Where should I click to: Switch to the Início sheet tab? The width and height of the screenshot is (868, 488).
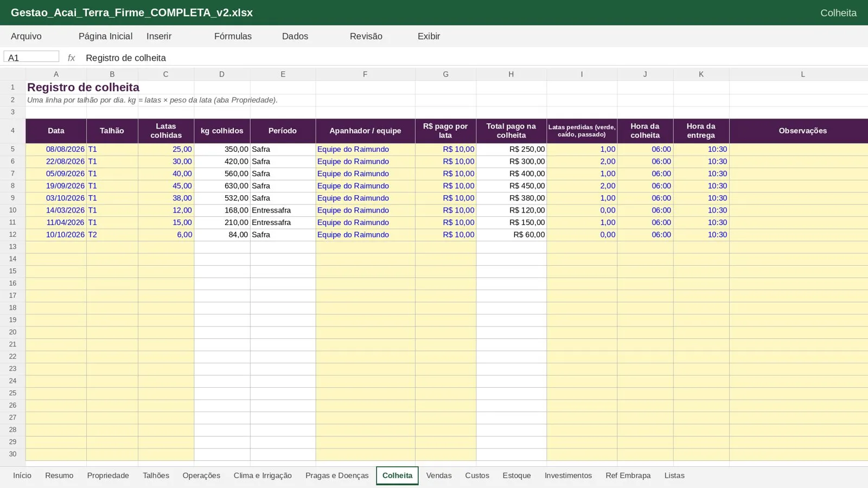coord(22,476)
